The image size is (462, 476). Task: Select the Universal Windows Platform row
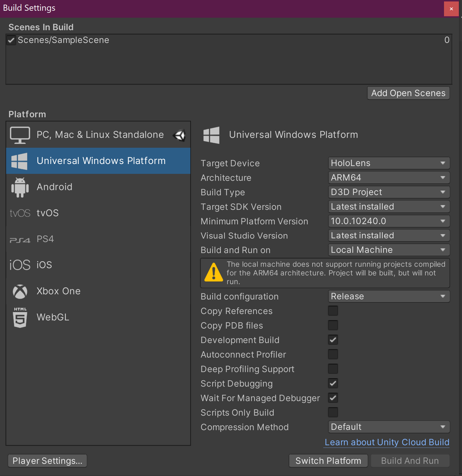(x=98, y=161)
